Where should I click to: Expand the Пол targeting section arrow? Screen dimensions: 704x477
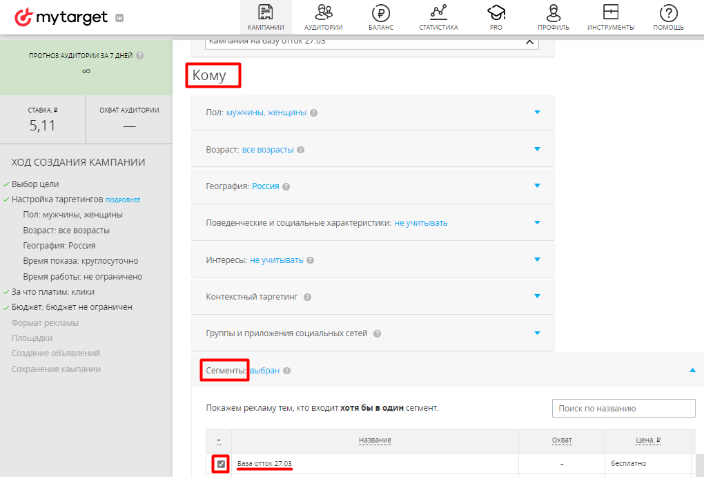537,112
